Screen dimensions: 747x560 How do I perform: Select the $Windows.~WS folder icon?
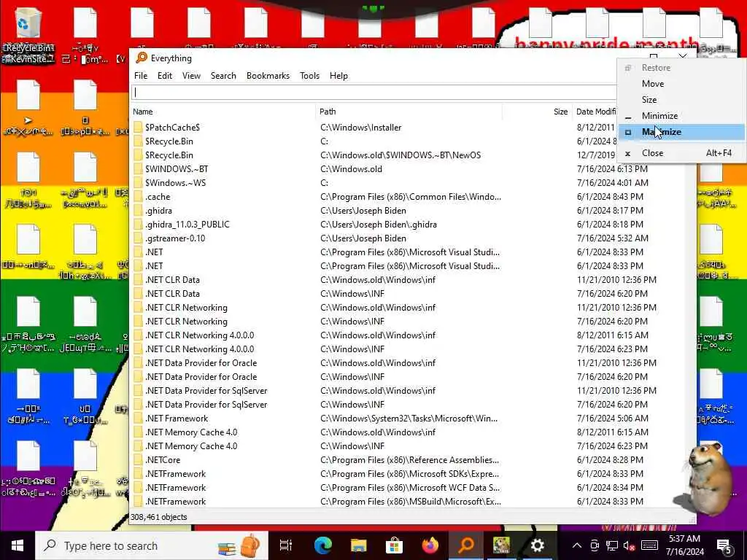[138, 183]
